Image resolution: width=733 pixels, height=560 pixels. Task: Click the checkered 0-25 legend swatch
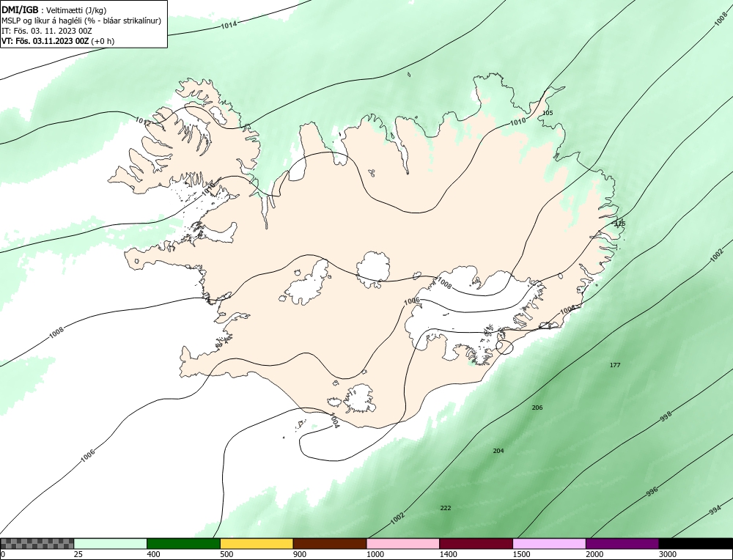point(37,543)
